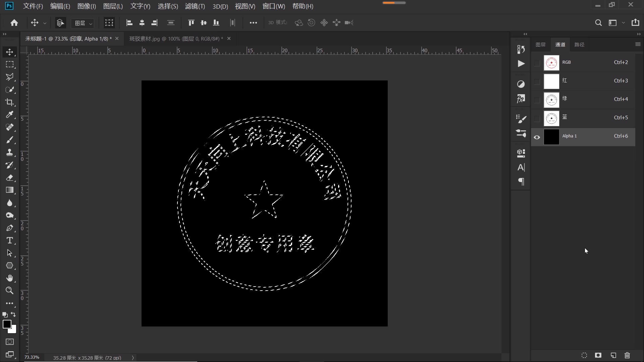Select the Eyedropper tool
Screen dimensions: 644x362
click(x=10, y=115)
